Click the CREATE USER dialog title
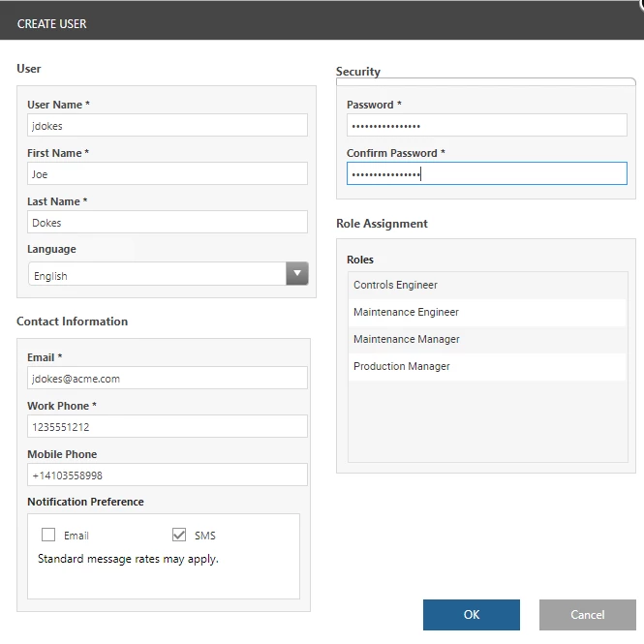The height and width of the screenshot is (644, 644). click(51, 24)
